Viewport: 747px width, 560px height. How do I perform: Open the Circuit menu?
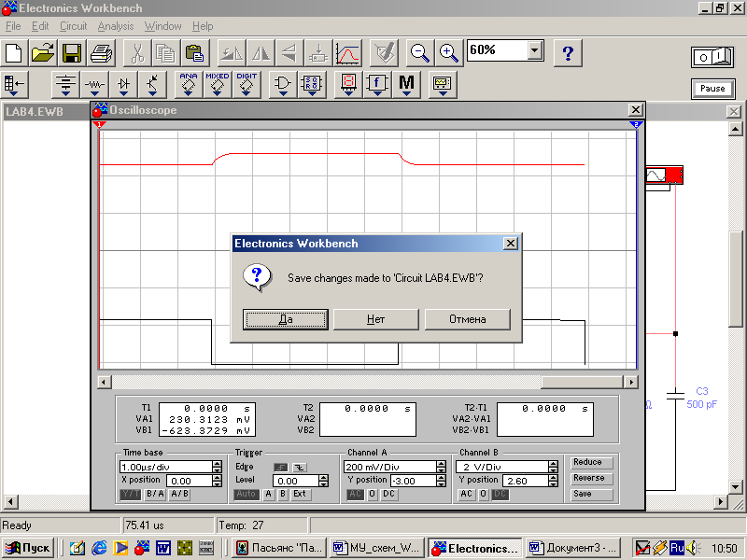click(74, 26)
